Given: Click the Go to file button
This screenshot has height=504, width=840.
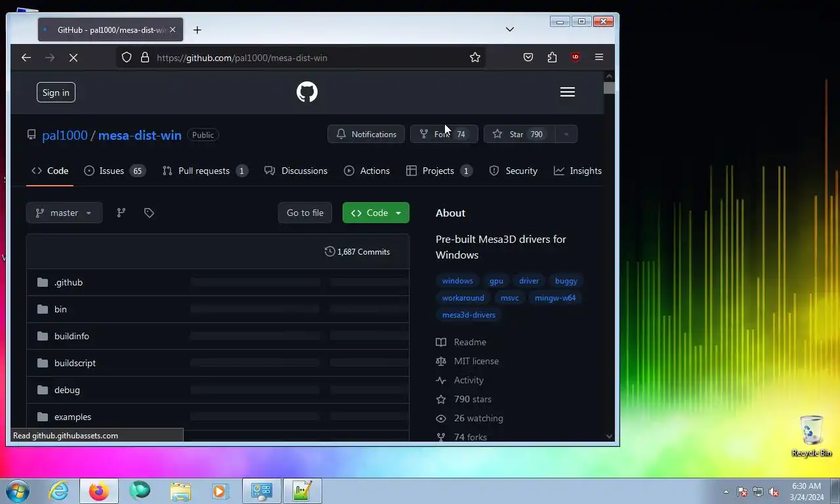Looking at the screenshot, I should point(305,213).
